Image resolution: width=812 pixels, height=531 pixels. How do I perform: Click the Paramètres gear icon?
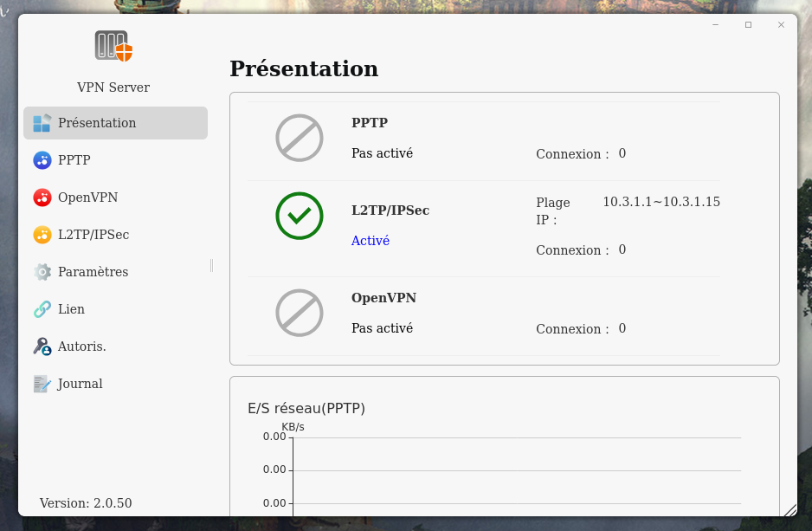pyautogui.click(x=42, y=272)
